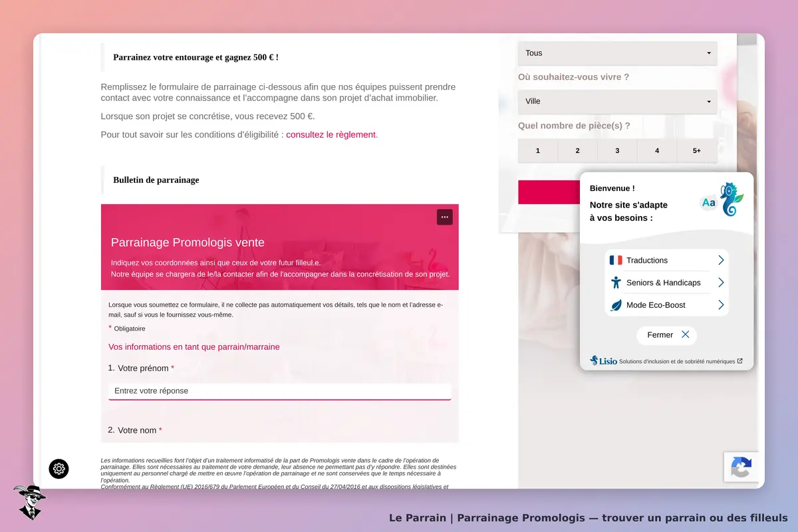Open the Ville dropdown
This screenshot has height=532, width=798.
pyautogui.click(x=617, y=101)
